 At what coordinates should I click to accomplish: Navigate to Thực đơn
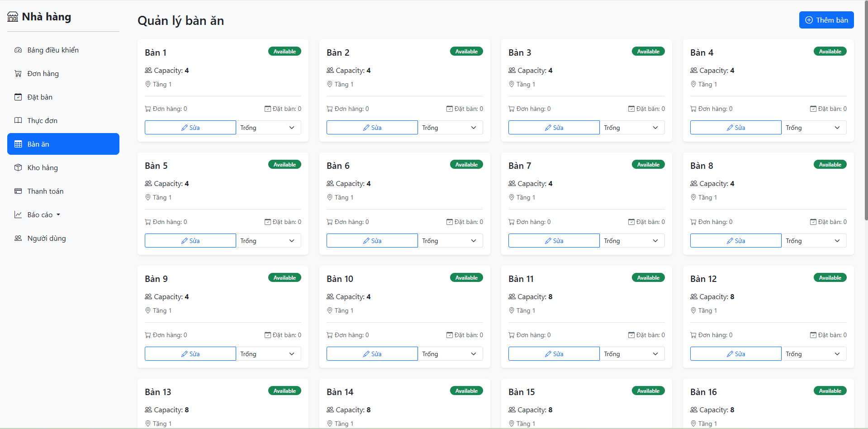coord(63,120)
